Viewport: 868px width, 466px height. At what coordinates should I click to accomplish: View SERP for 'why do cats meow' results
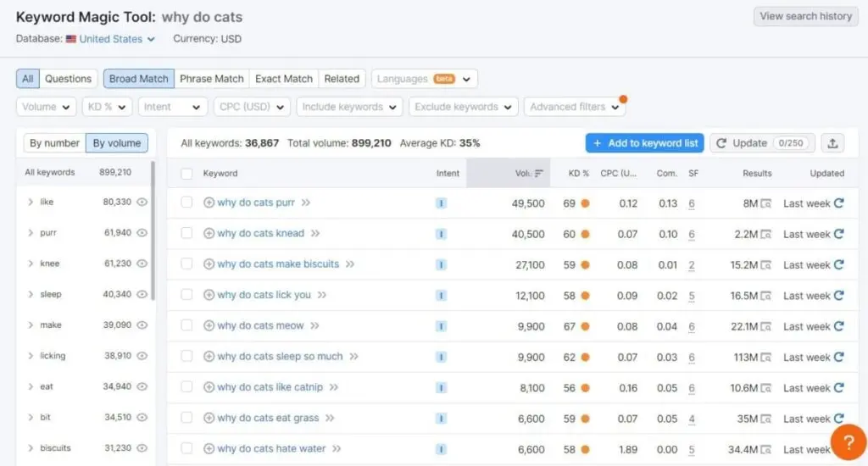(x=765, y=326)
